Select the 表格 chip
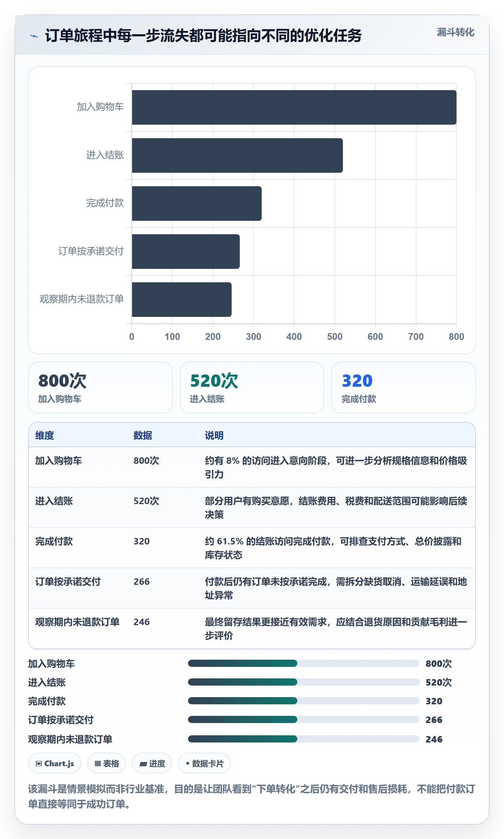The height and width of the screenshot is (839, 504). [x=107, y=763]
